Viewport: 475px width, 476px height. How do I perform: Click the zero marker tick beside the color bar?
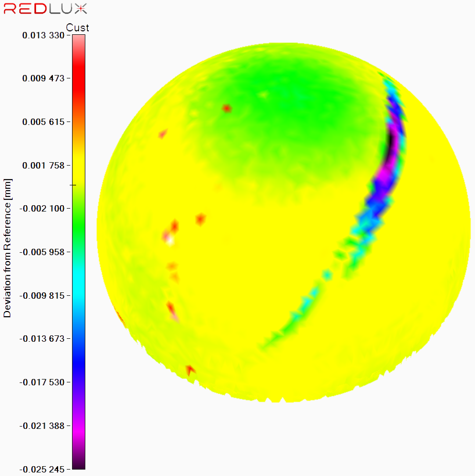point(73,185)
